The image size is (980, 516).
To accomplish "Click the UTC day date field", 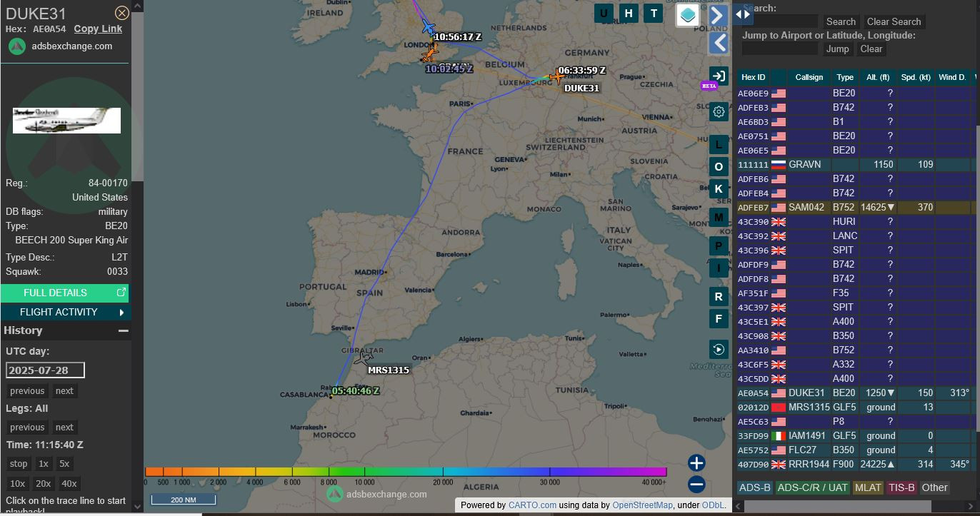I will click(45, 370).
